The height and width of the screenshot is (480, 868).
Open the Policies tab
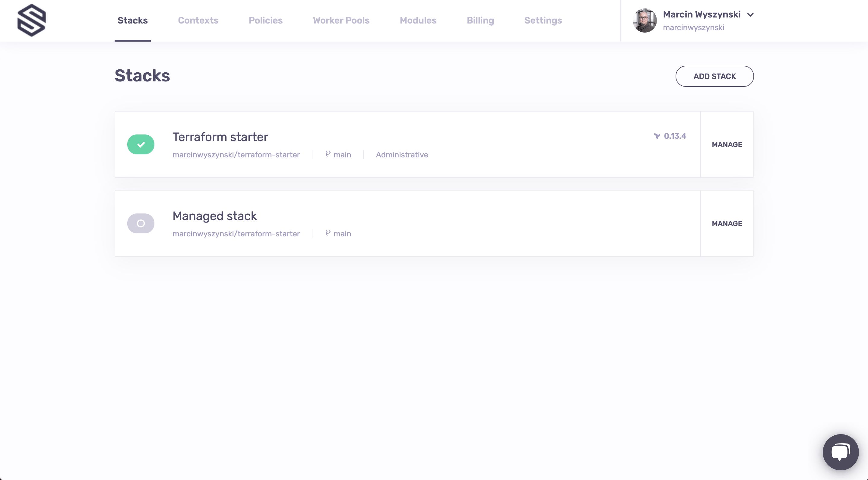point(265,21)
